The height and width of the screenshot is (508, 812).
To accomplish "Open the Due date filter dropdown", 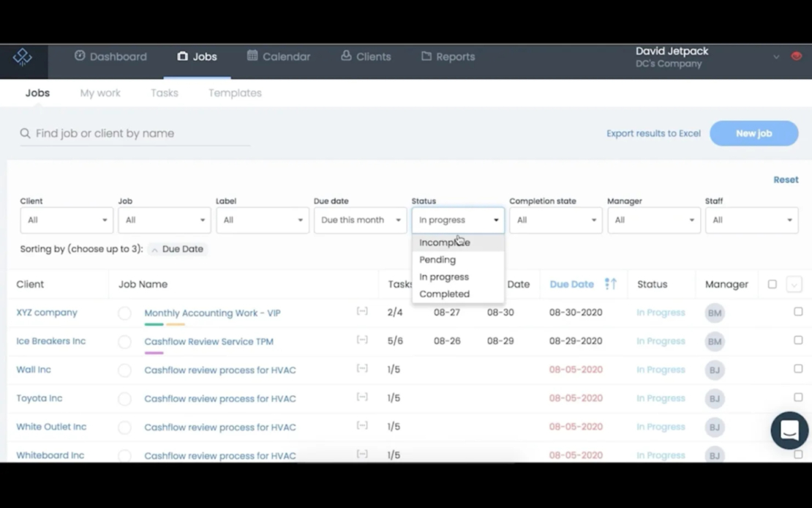I will pos(359,220).
